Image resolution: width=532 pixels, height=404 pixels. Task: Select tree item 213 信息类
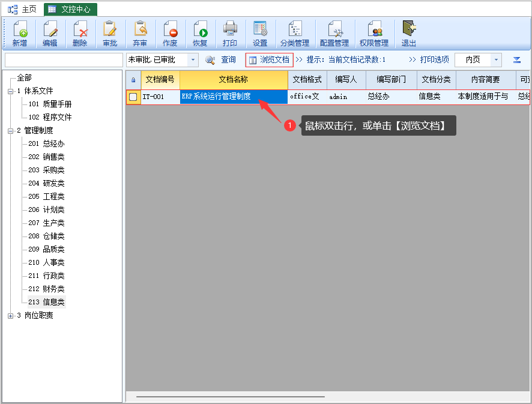coord(46,302)
